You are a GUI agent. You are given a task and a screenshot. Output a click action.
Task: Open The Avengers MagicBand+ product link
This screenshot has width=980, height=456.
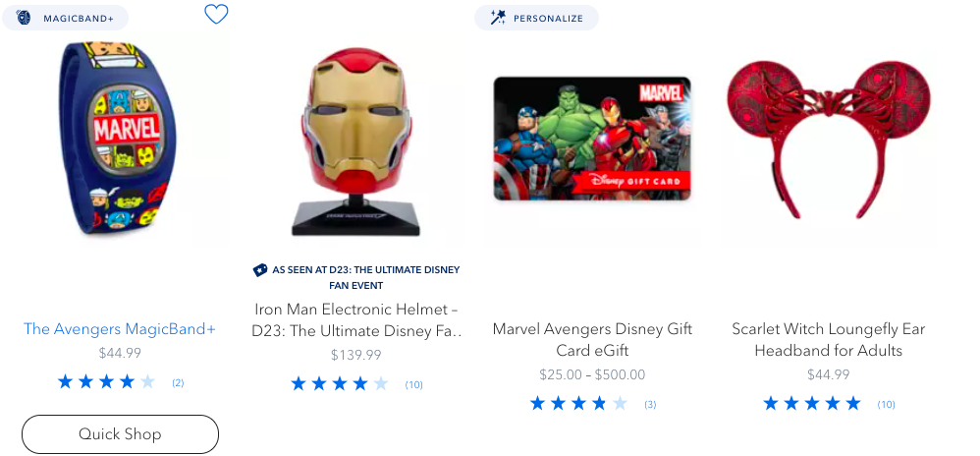[x=120, y=329]
